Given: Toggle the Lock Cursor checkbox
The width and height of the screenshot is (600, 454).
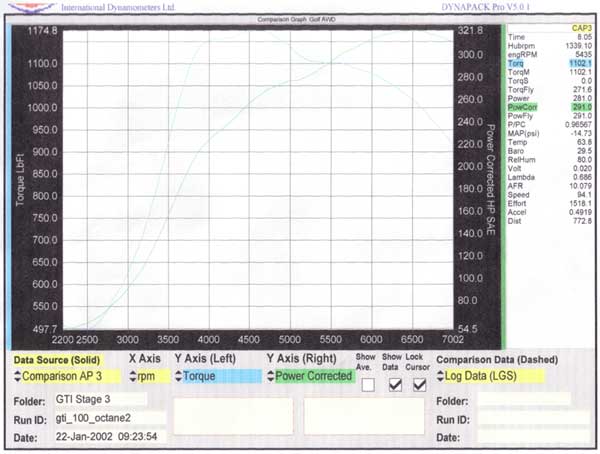Looking at the screenshot, I should (x=419, y=385).
